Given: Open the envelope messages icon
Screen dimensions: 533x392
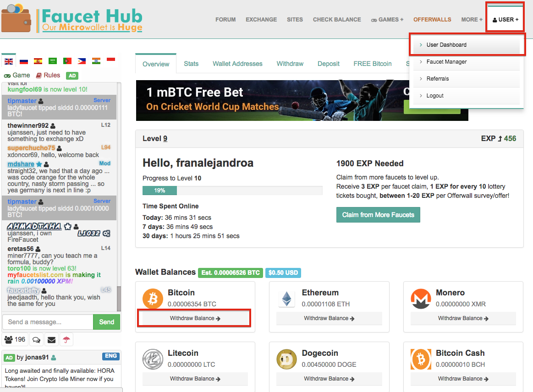Looking at the screenshot, I should click(51, 339).
